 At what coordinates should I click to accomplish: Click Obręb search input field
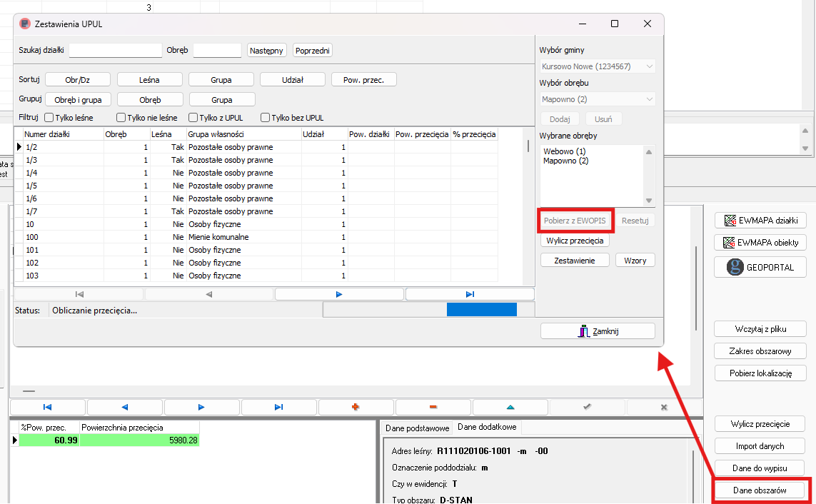click(x=217, y=51)
